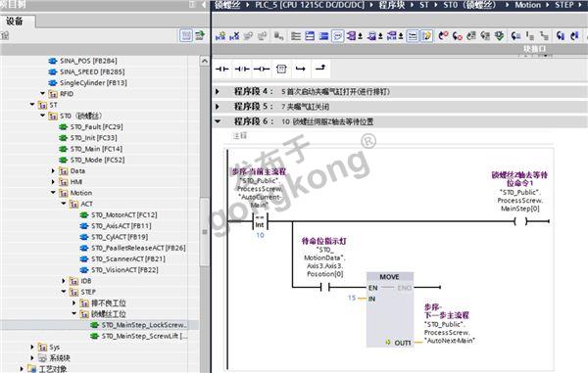Image resolution: width=588 pixels, height=373 pixels.
Task: Collapse network 程序段 6
Action: [218, 121]
